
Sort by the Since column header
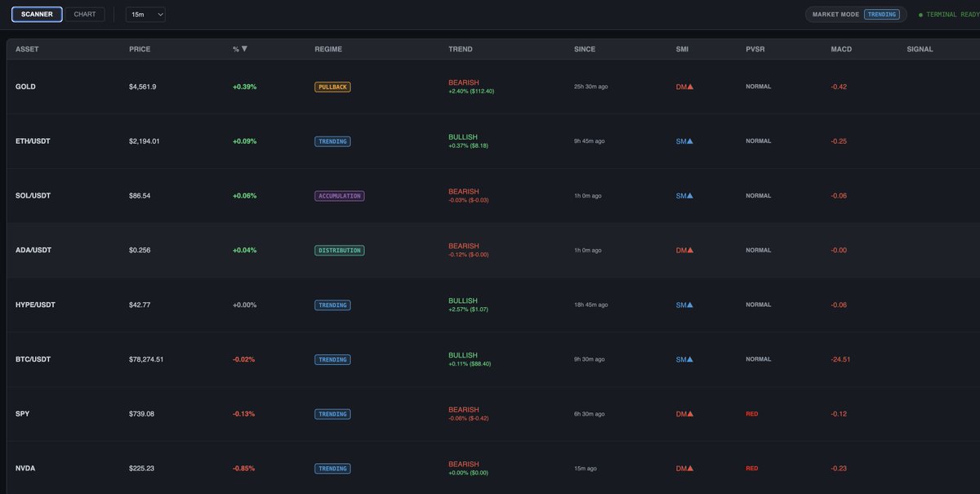(585, 49)
